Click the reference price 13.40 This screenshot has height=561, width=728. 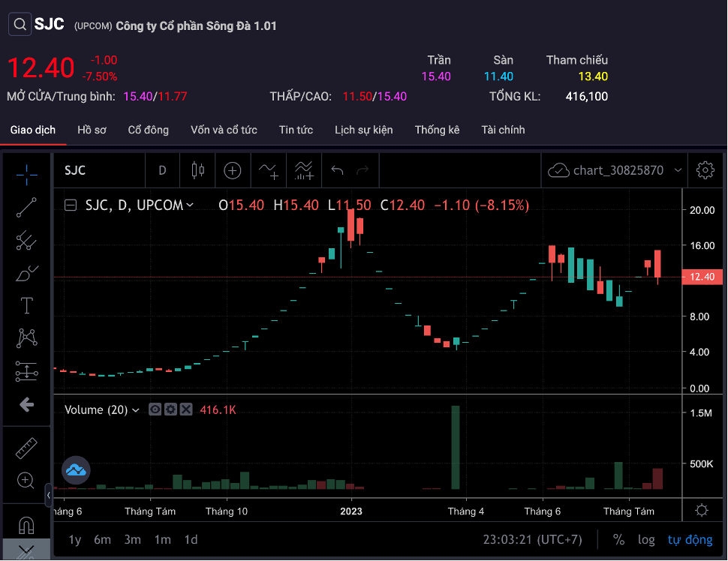click(x=593, y=76)
